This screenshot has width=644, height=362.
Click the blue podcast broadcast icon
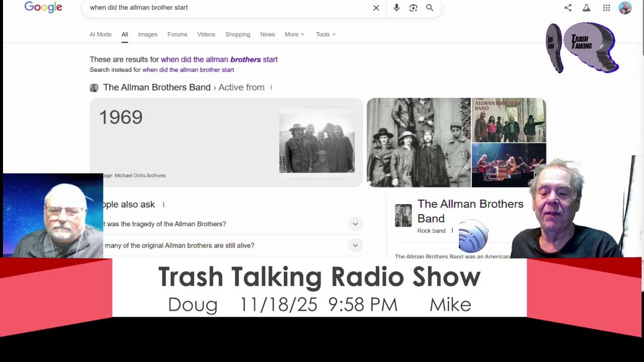tap(473, 236)
